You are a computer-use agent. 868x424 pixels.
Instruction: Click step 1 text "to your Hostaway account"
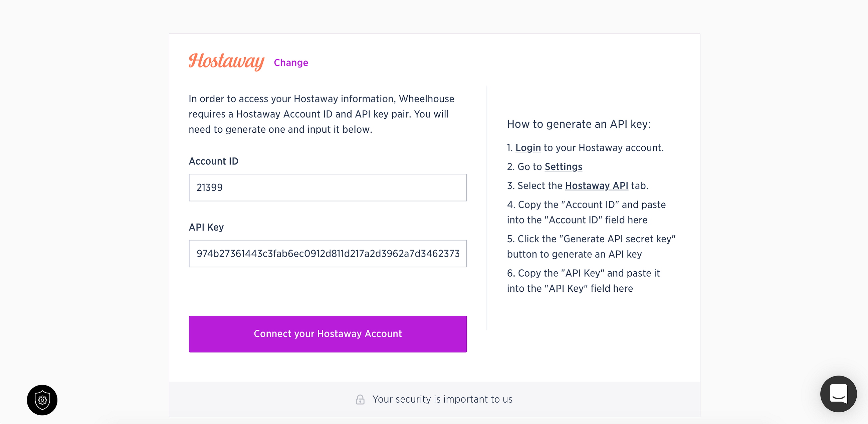604,148
